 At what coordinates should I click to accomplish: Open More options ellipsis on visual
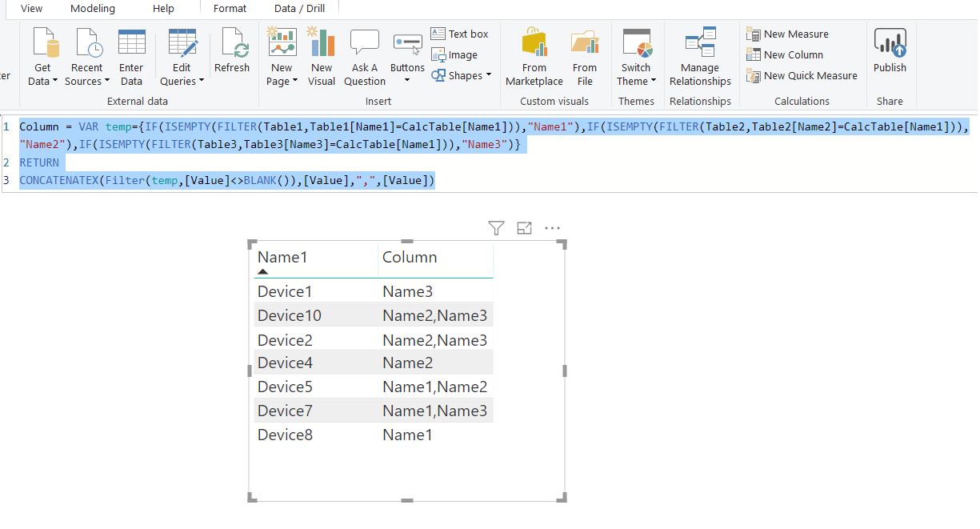pyautogui.click(x=552, y=229)
